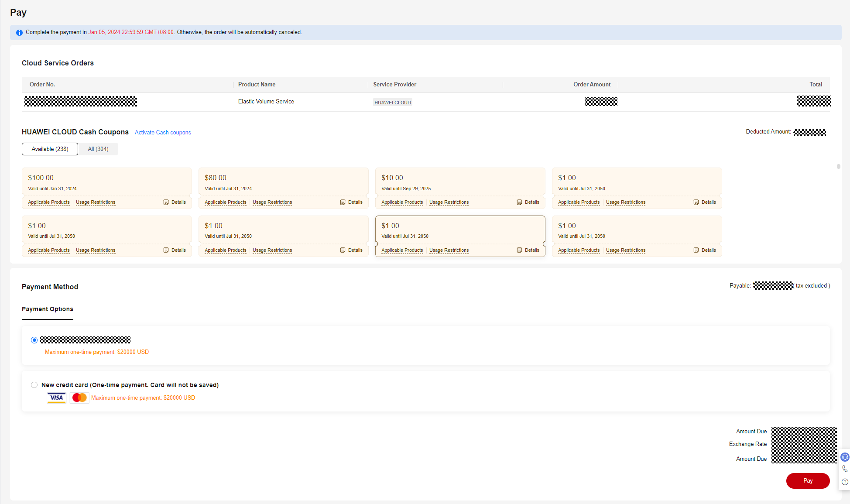This screenshot has height=504, width=850.
Task: Click the Cloud Service Orders heading
Action: tap(58, 63)
